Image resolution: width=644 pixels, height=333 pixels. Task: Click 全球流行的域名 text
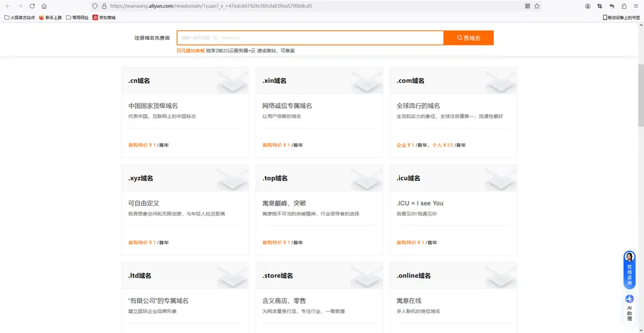click(x=418, y=106)
